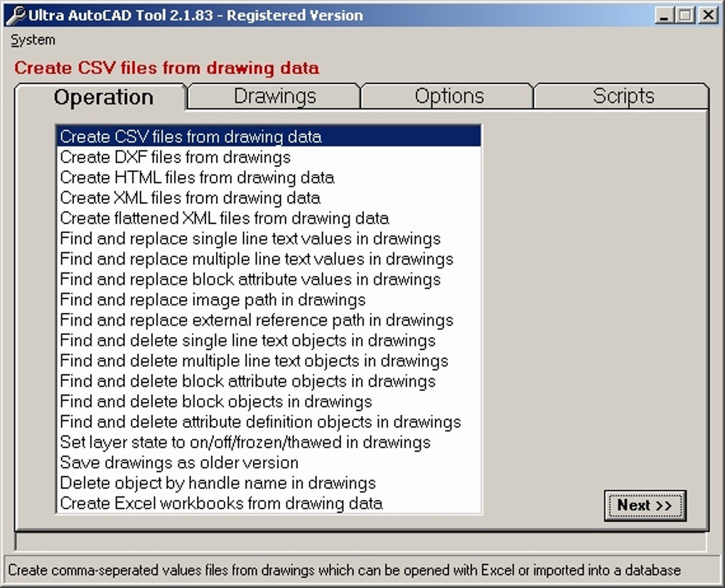Click the red 'Create CSV files' heading
The width and height of the screenshot is (725, 588).
pyautogui.click(x=166, y=68)
